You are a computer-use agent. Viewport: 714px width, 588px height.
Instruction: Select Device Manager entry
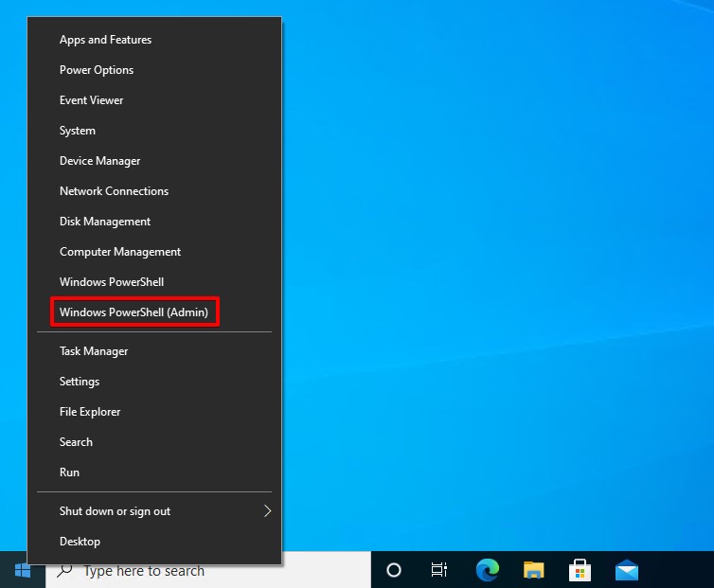point(99,161)
